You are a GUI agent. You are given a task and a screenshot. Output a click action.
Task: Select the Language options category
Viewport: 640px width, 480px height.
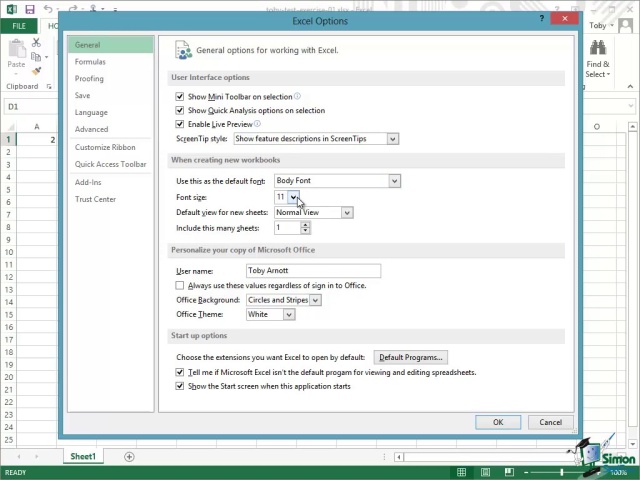(111, 112)
